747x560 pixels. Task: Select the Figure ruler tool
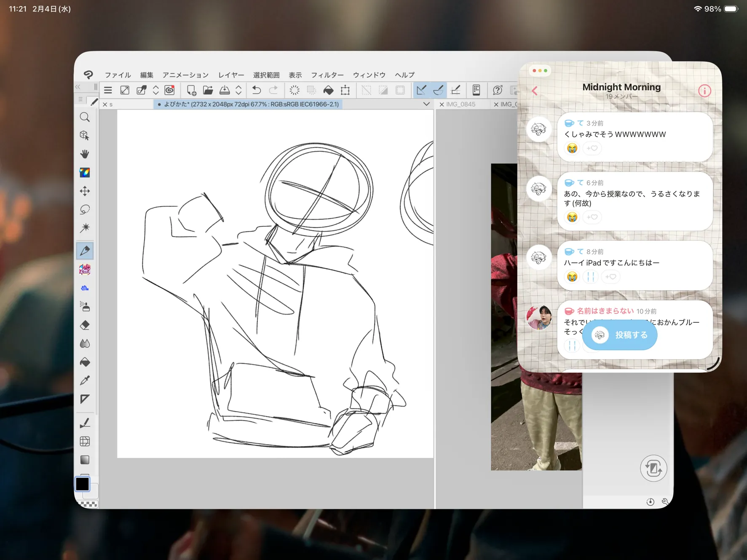(85, 399)
